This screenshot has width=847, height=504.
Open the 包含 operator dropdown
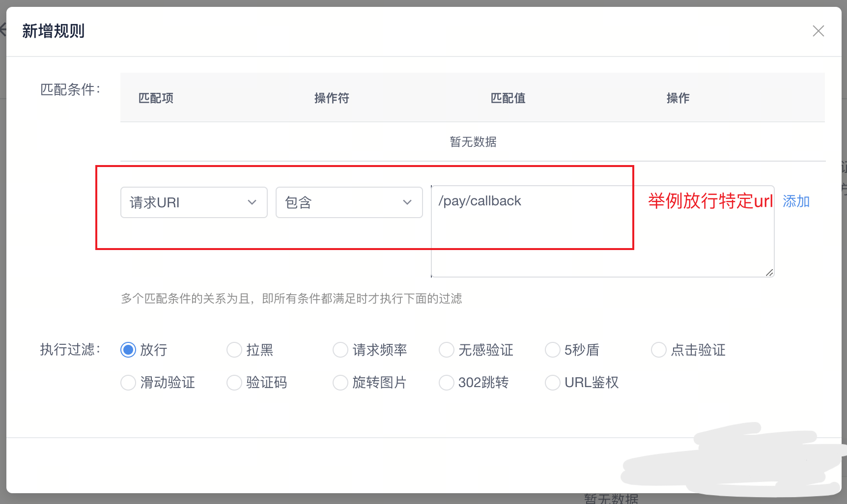coord(349,202)
